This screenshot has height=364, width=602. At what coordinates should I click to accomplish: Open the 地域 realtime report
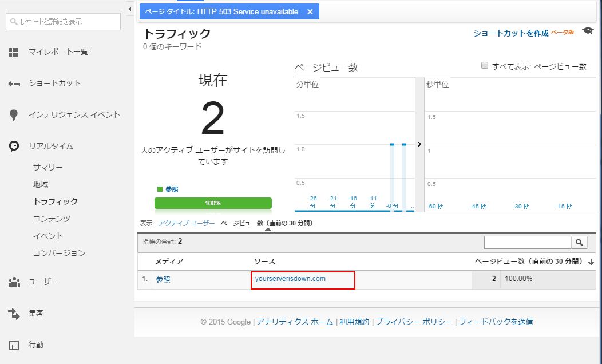41,185
